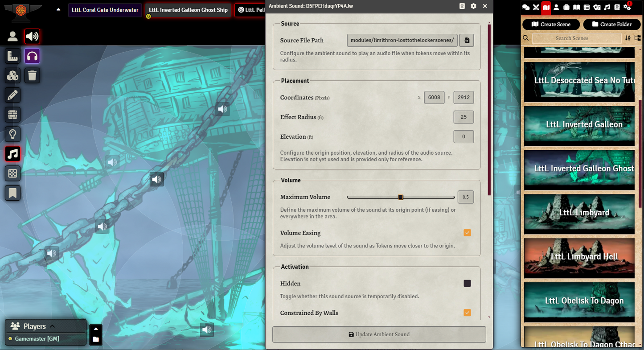Uncheck Constrained By Walls

(467, 313)
